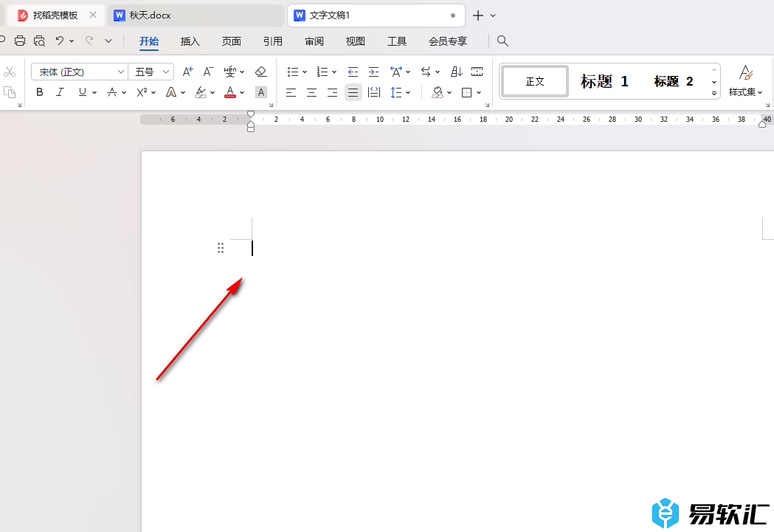Click the Copy icon
The image size is (774, 532).
[x=10, y=92]
